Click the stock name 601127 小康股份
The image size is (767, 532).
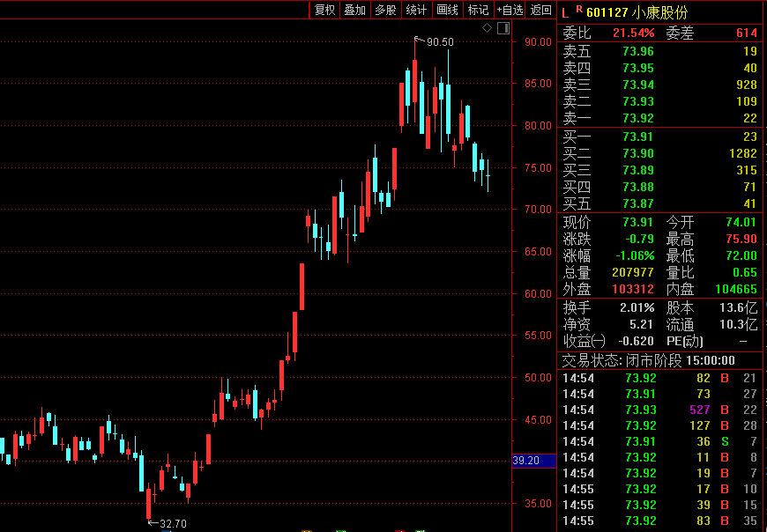(x=637, y=11)
